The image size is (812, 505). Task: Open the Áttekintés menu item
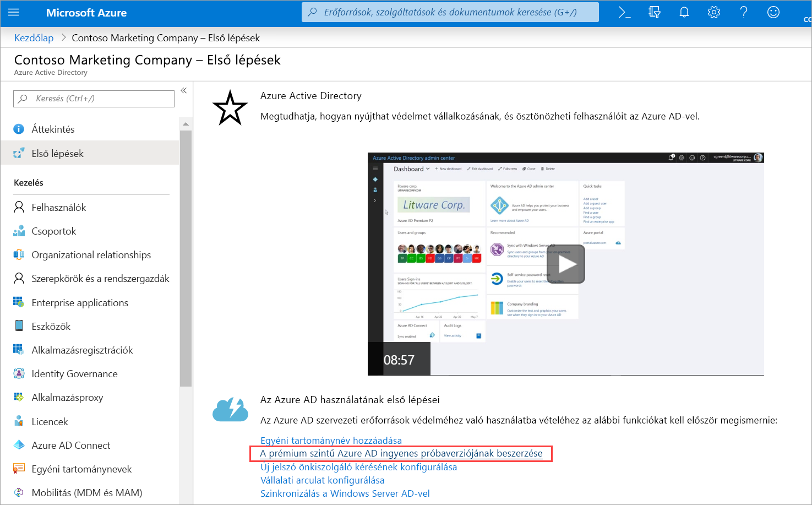(x=89, y=129)
